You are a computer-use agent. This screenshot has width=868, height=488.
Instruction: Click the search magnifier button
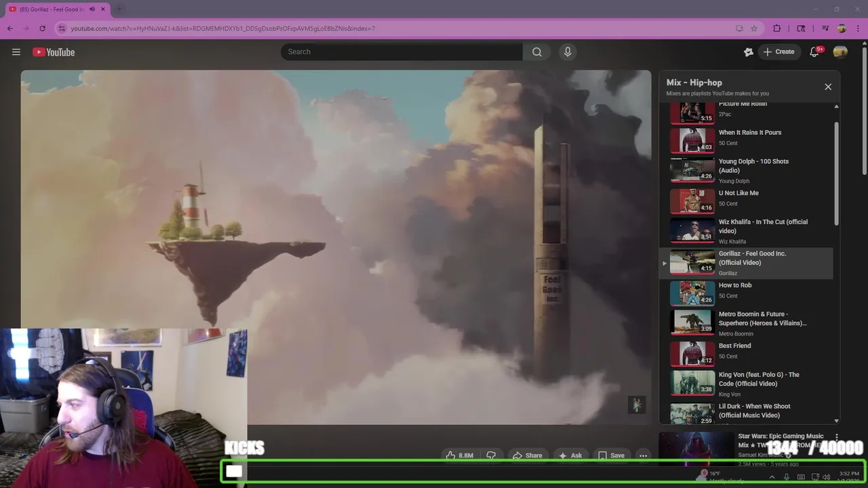click(x=537, y=52)
